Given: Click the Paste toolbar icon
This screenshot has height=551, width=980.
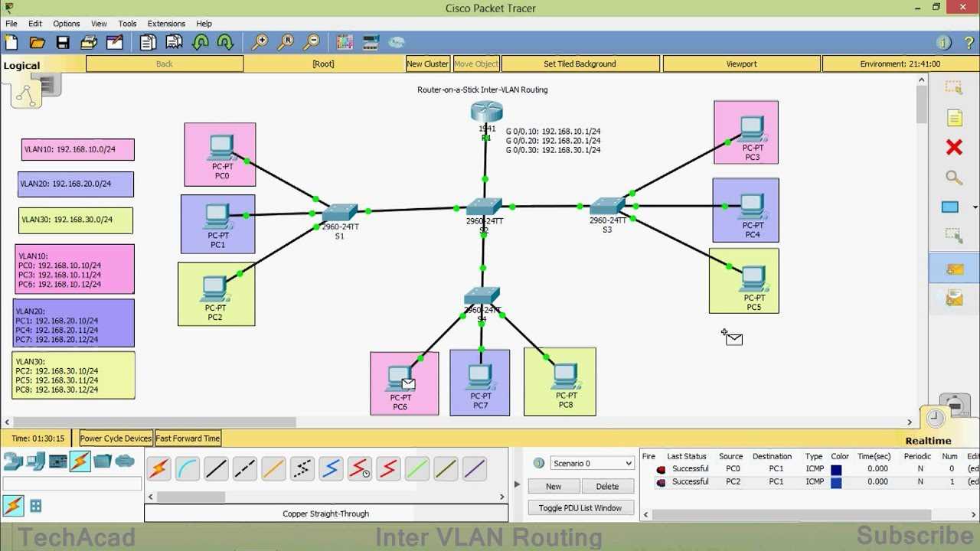Looking at the screenshot, I should (x=174, y=43).
